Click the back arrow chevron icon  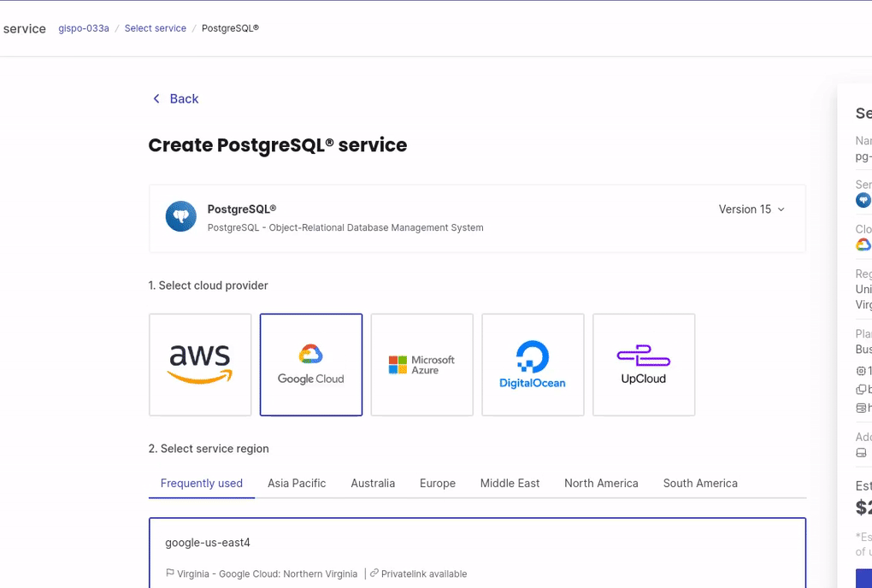[x=156, y=98]
